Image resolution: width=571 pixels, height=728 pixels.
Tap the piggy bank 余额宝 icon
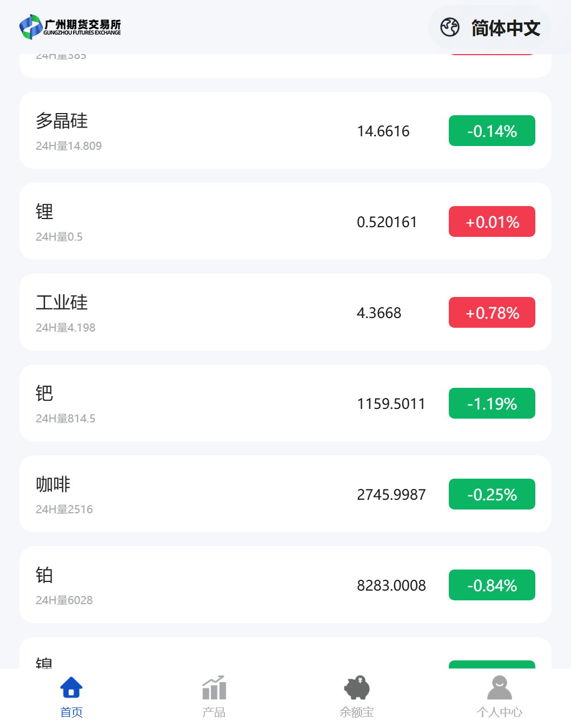point(357,687)
